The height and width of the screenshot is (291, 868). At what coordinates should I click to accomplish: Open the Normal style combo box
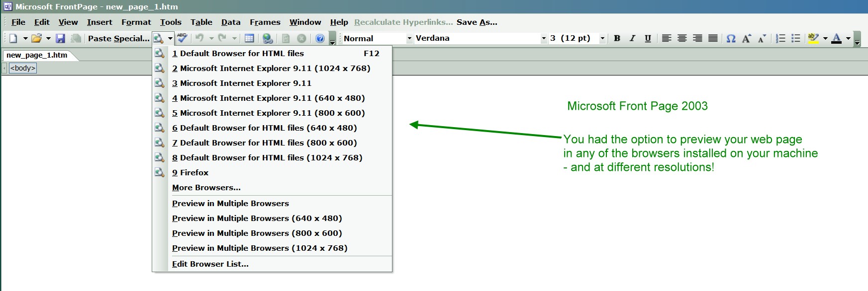[x=378, y=38]
